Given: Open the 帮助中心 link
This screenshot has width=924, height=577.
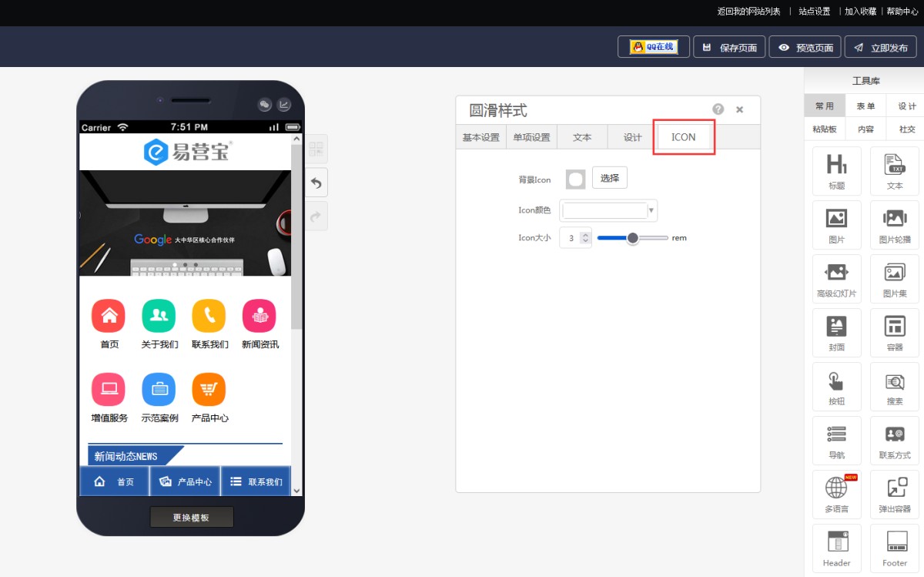Looking at the screenshot, I should pos(902,12).
